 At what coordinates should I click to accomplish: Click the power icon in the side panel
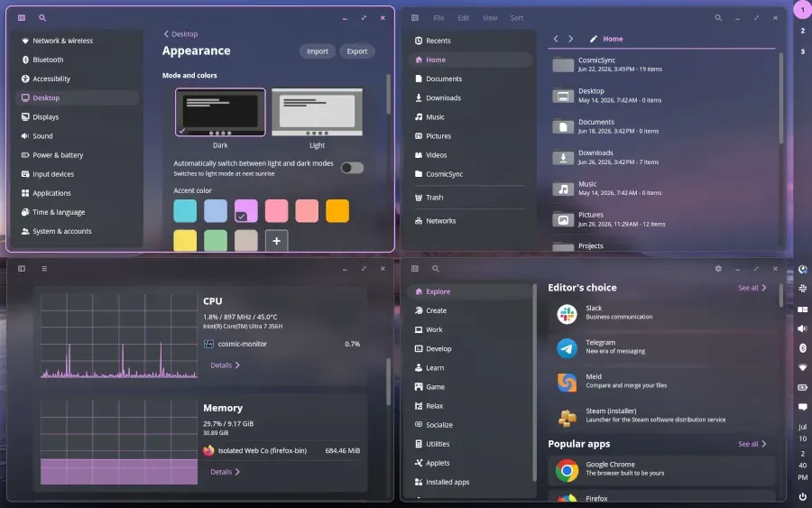tap(802, 496)
